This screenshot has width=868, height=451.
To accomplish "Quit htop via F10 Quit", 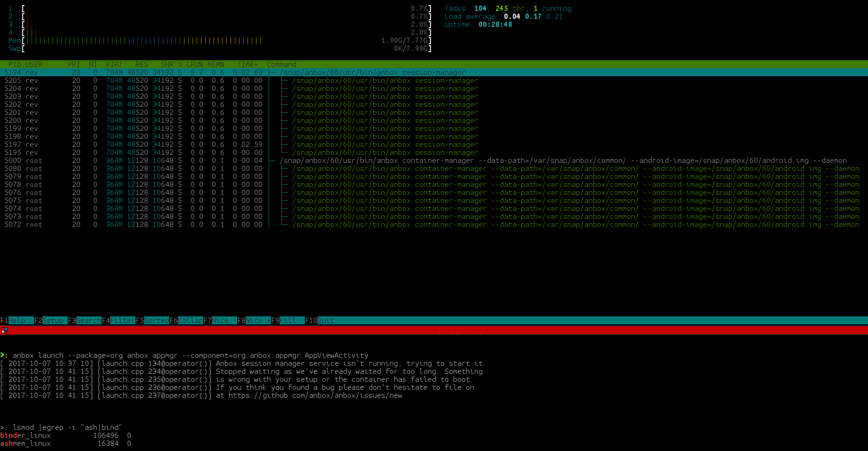I will [x=320, y=321].
